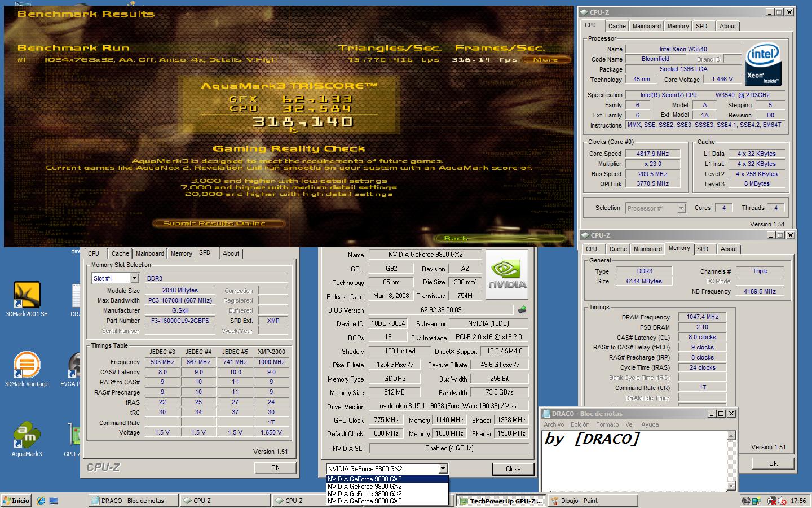This screenshot has width=812, height=508.
Task: Switch to Mainboard tab in CPU-Z processor window
Action: coord(646,26)
